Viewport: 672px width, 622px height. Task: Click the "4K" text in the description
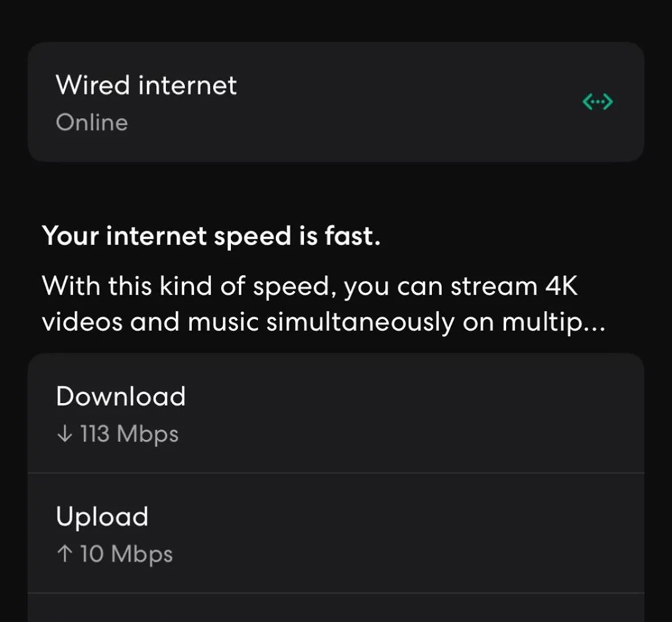[561, 286]
